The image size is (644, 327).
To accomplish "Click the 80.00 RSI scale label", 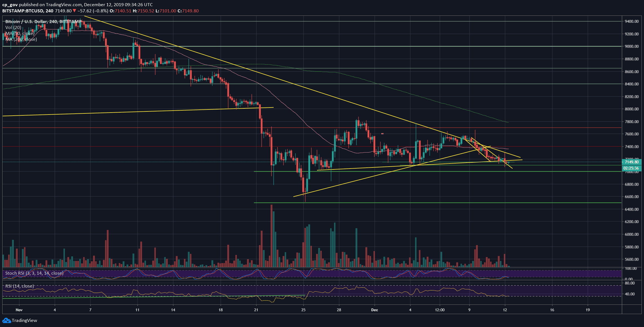I will (x=629, y=283).
